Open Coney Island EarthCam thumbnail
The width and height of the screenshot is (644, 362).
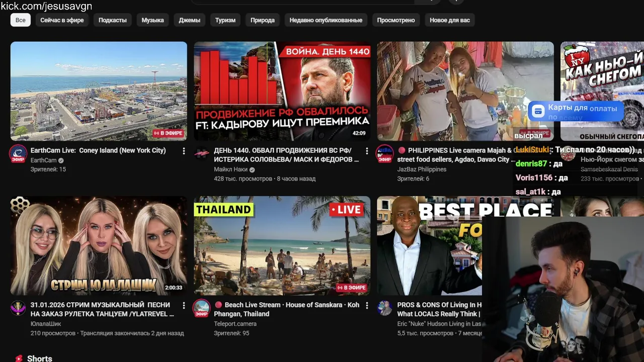pyautogui.click(x=99, y=91)
